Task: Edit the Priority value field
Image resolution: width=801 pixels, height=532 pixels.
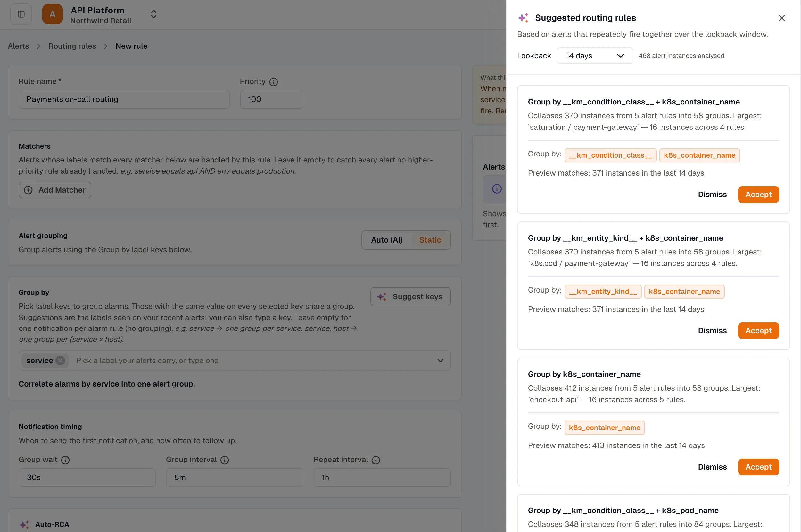Action: point(271,99)
